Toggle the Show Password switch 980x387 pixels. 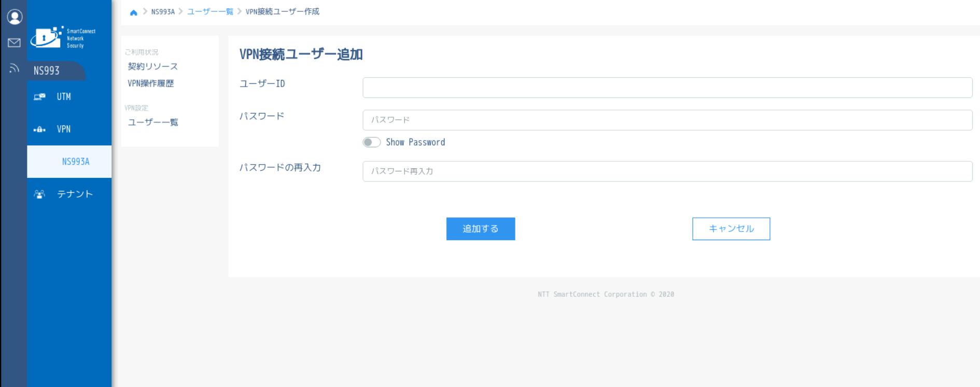point(372,142)
